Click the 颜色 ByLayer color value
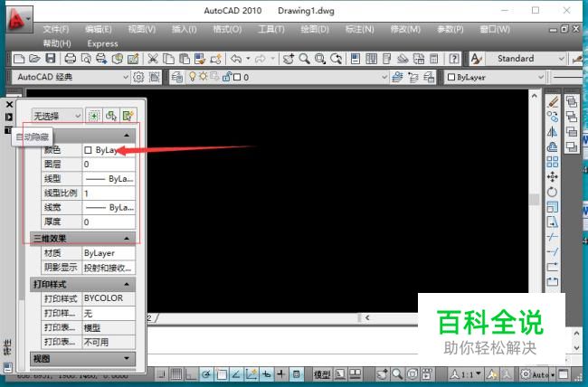 click(109, 150)
